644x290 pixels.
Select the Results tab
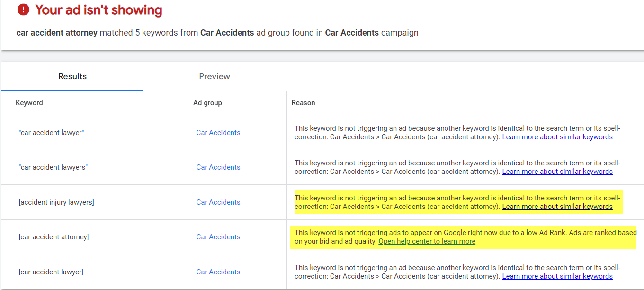[72, 76]
